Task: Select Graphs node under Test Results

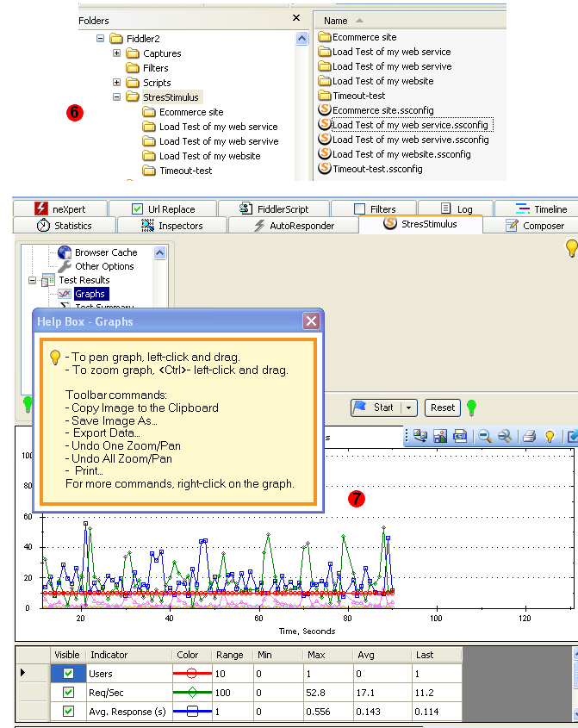Action: 90,294
